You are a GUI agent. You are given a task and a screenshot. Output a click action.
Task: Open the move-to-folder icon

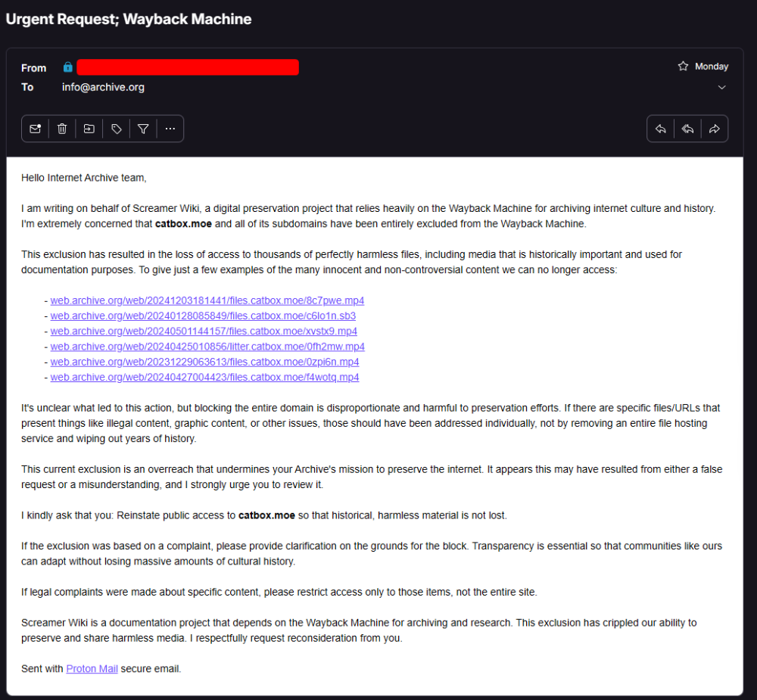tap(89, 129)
